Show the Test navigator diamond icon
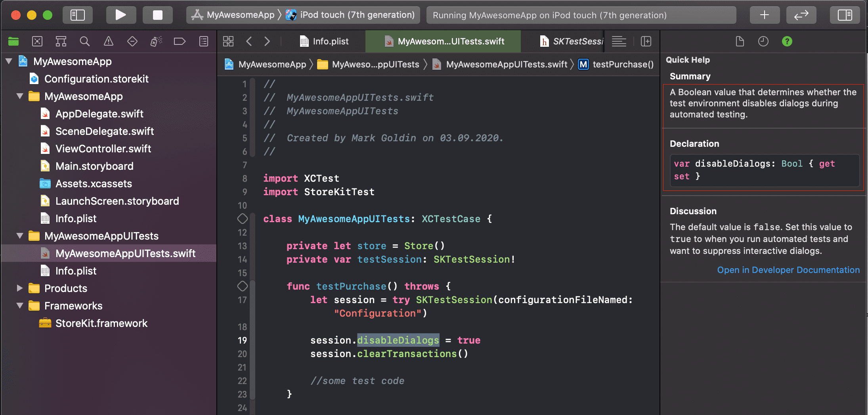 [132, 41]
